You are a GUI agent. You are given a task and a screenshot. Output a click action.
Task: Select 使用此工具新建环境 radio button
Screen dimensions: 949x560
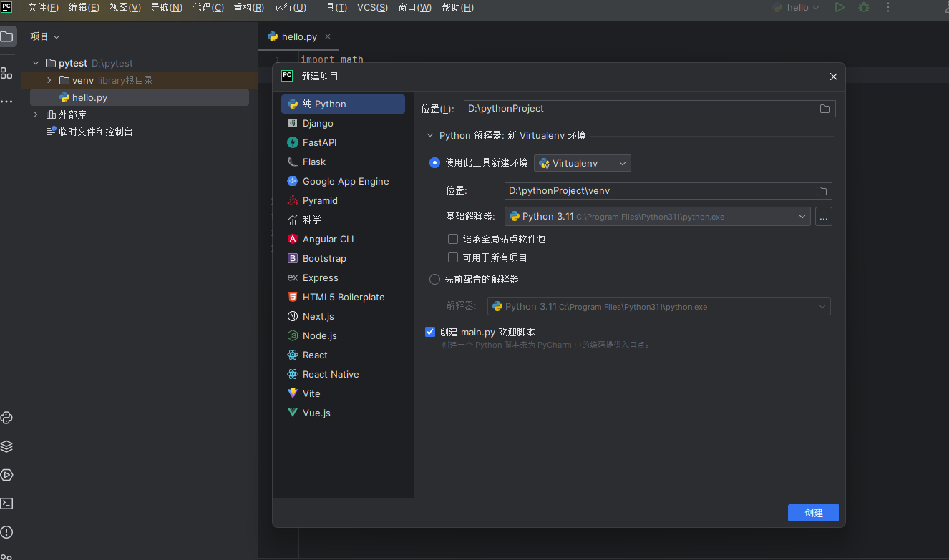point(434,163)
